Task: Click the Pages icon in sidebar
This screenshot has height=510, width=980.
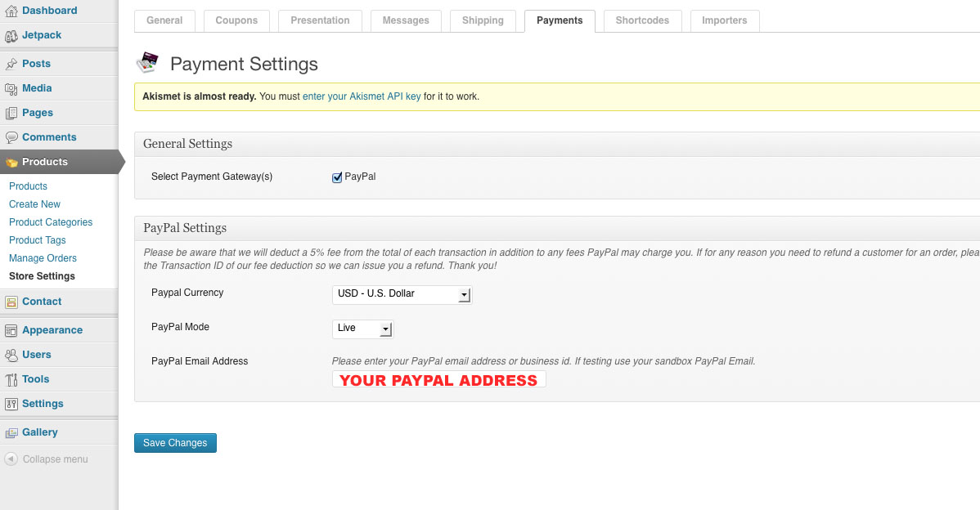Action: pyautogui.click(x=11, y=113)
